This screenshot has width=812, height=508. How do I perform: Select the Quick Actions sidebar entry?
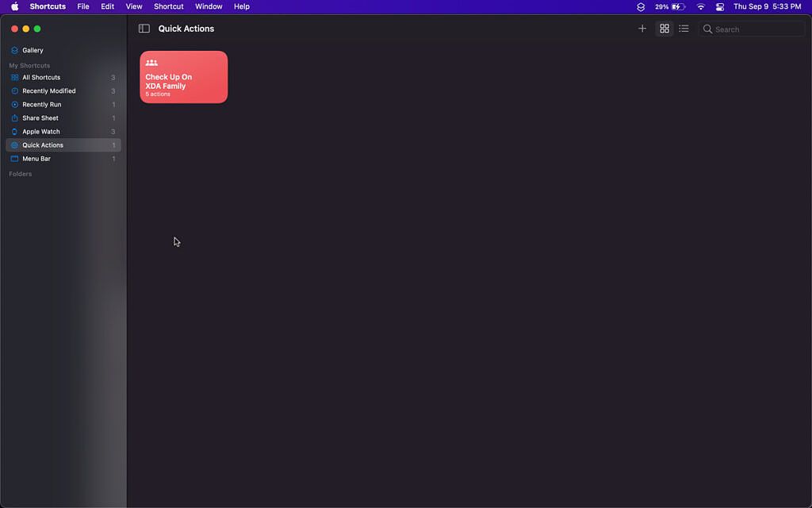43,144
